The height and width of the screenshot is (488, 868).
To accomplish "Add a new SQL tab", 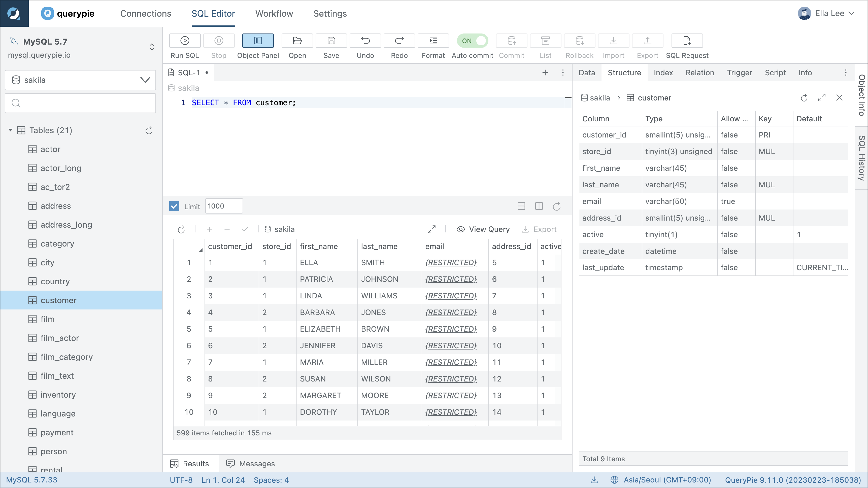I will point(545,73).
